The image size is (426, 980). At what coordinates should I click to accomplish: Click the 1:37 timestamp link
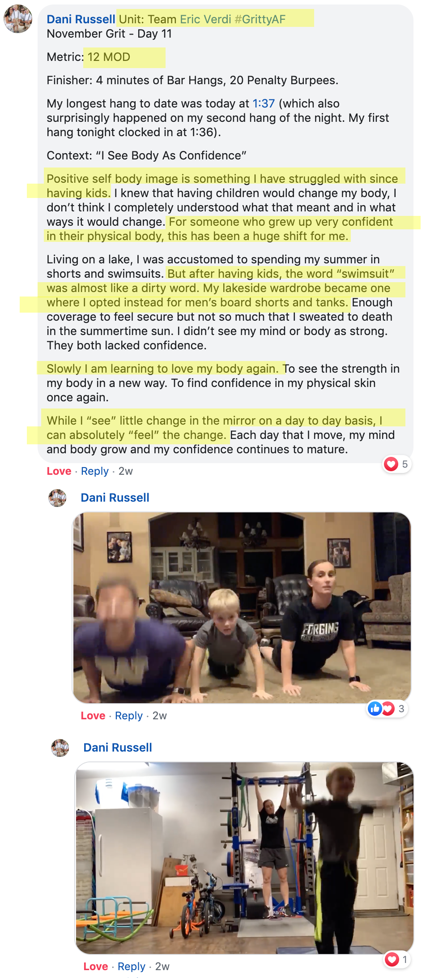point(264,103)
